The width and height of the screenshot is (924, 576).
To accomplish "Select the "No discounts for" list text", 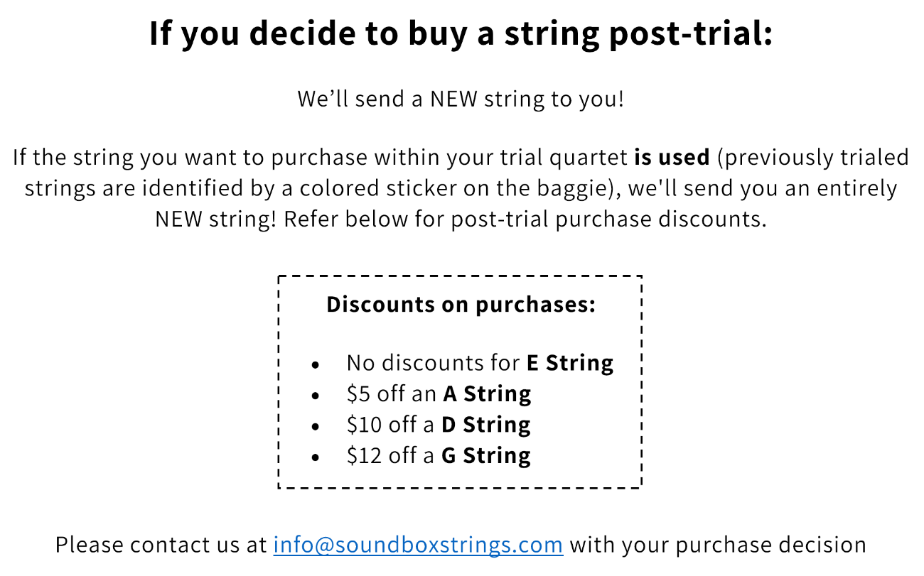I will pos(433,363).
